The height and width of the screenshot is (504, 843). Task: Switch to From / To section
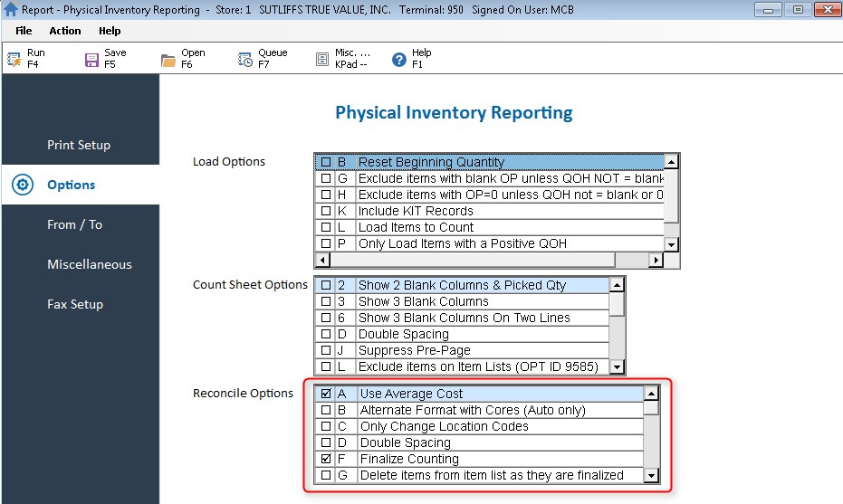pyautogui.click(x=74, y=224)
